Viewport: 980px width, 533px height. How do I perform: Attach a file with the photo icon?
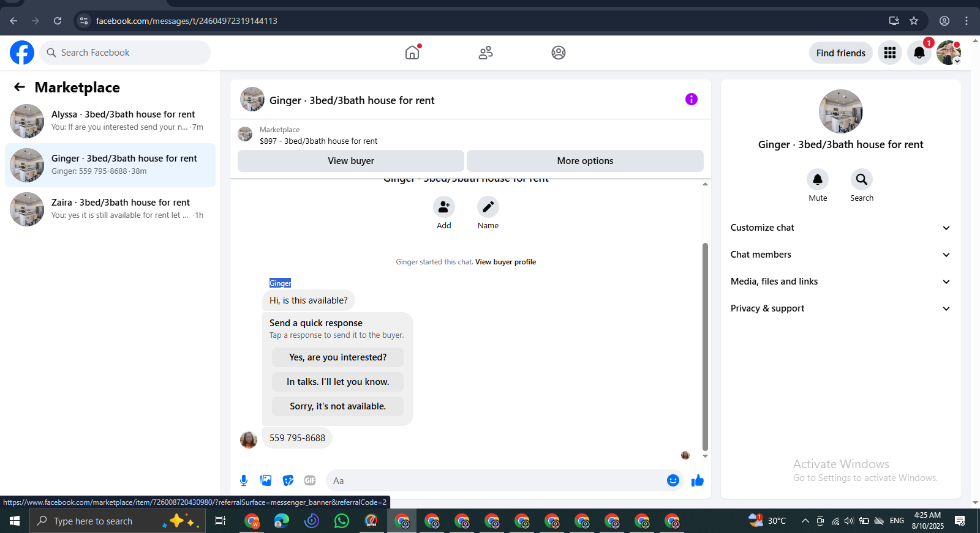(x=266, y=480)
